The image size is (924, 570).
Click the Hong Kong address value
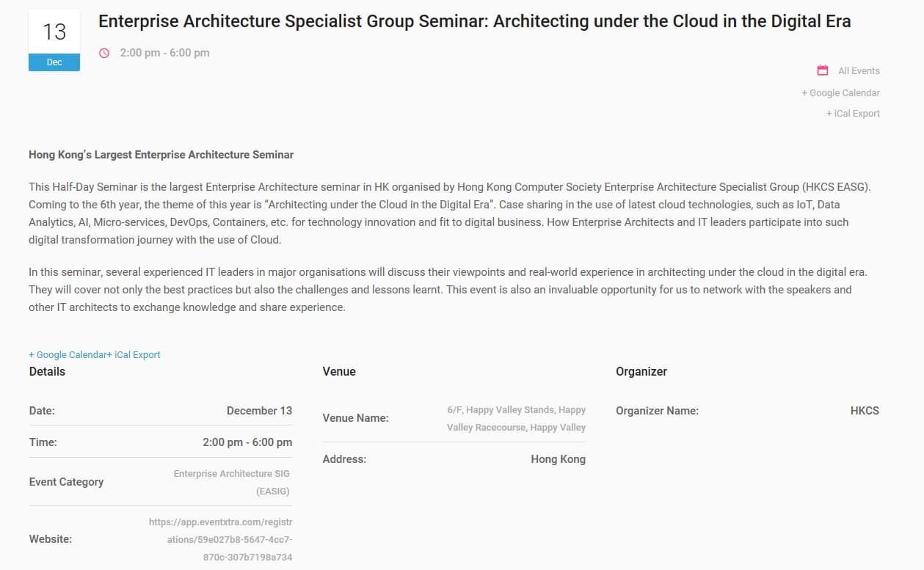(x=558, y=459)
